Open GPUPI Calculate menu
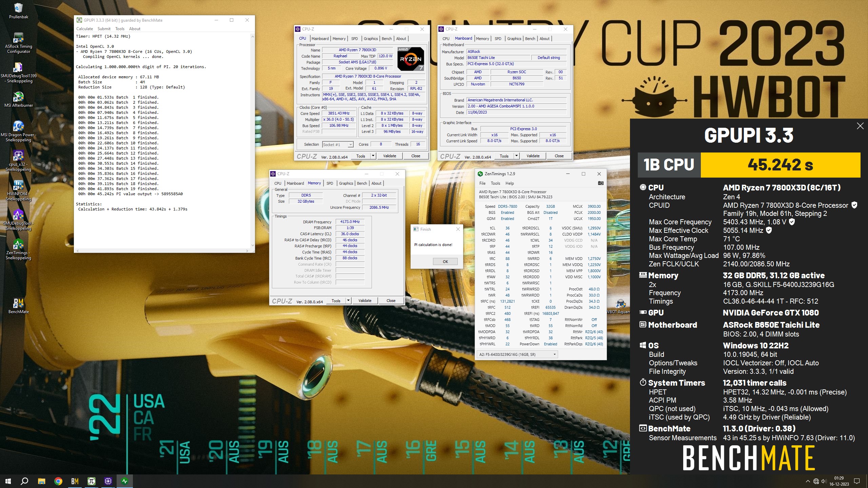This screenshot has width=868, height=488. pyautogui.click(x=84, y=29)
